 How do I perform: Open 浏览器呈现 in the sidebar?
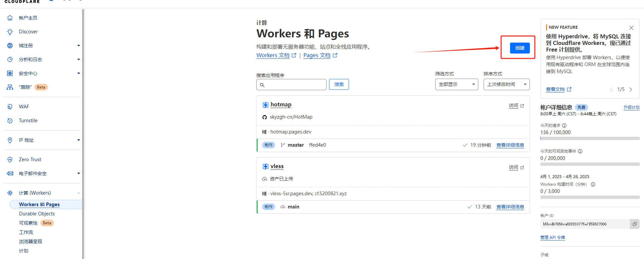coord(30,241)
